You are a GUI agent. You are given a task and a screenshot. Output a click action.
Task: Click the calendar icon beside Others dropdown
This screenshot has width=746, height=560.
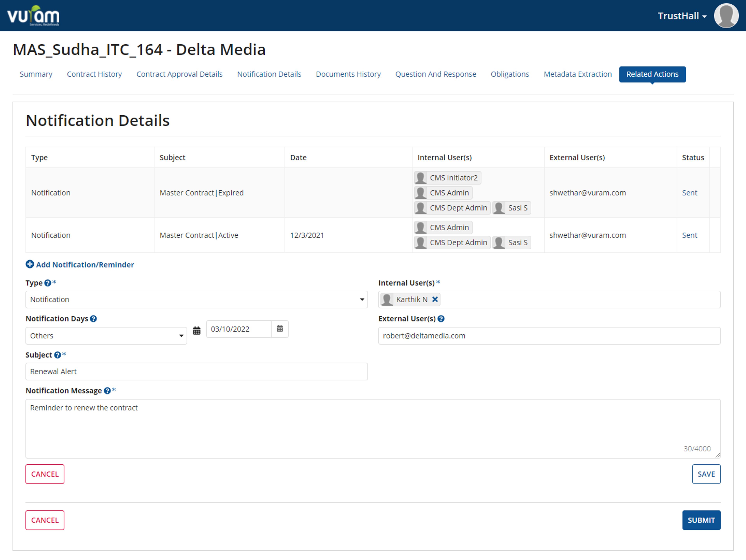tap(197, 330)
